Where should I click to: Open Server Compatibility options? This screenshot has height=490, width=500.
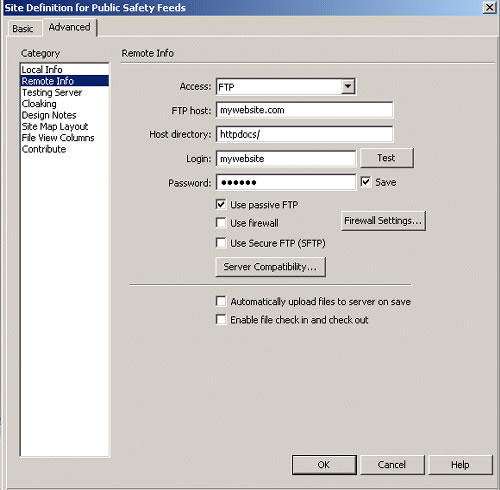(x=270, y=267)
